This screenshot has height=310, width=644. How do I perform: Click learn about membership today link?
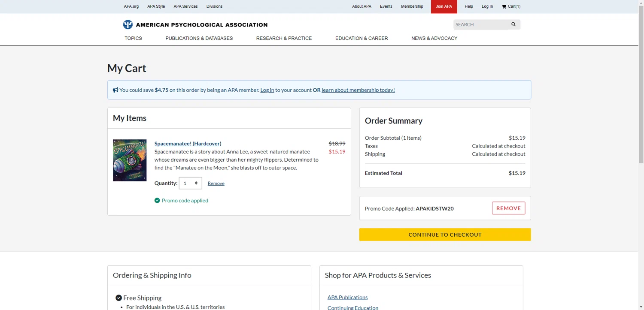pos(358,90)
